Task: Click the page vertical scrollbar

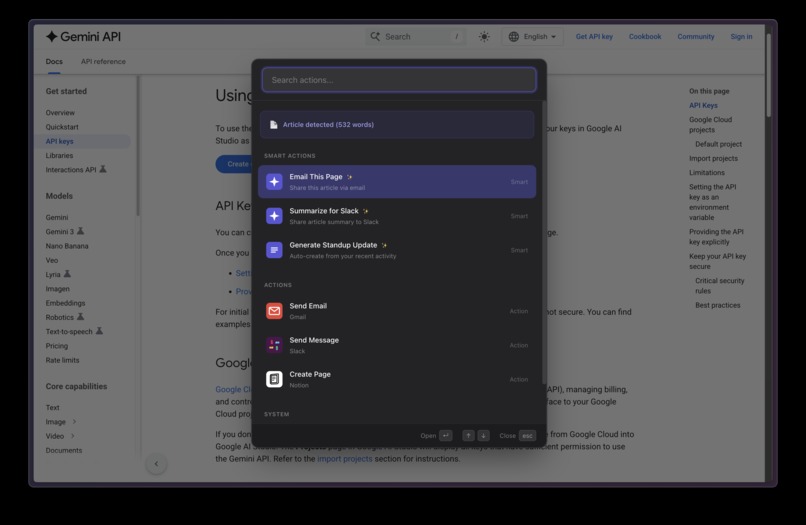Action: pos(768,75)
